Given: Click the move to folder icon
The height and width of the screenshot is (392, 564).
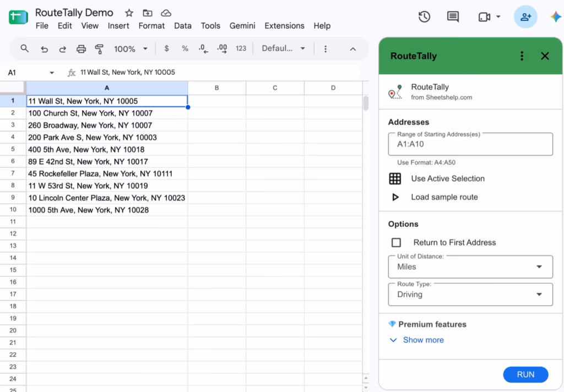Looking at the screenshot, I should coord(148,13).
